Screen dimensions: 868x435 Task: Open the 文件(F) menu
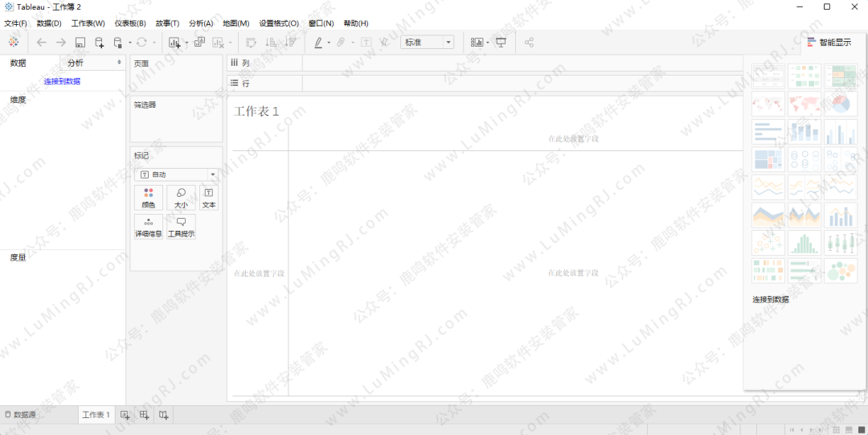(15, 23)
